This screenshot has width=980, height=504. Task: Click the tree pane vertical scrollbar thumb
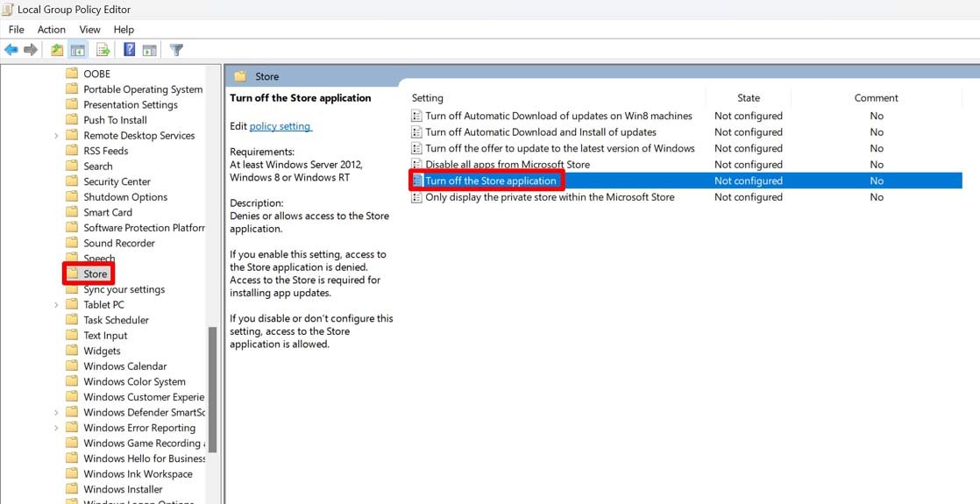pyautogui.click(x=212, y=388)
